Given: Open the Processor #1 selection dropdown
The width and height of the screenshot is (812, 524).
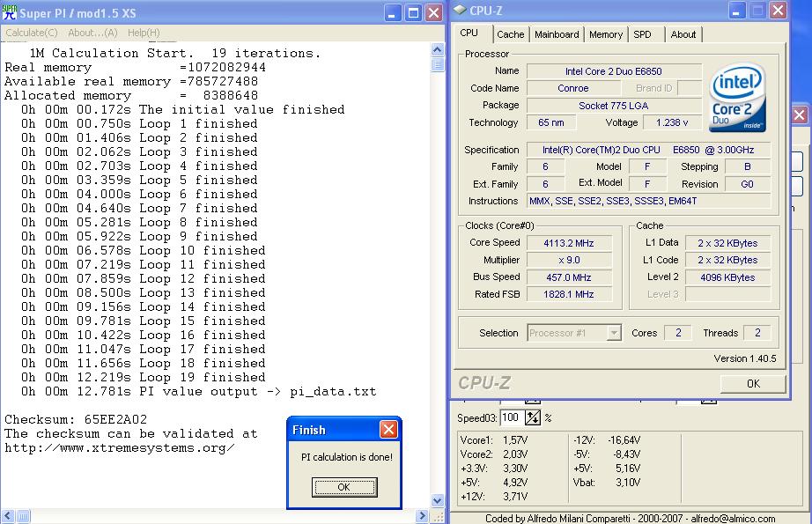Looking at the screenshot, I should point(574,332).
